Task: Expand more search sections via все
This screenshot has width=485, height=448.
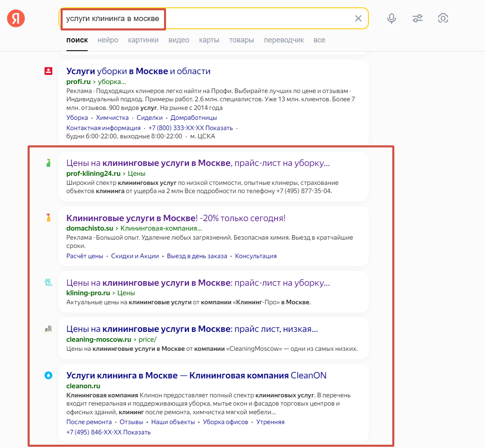Action: [319, 40]
